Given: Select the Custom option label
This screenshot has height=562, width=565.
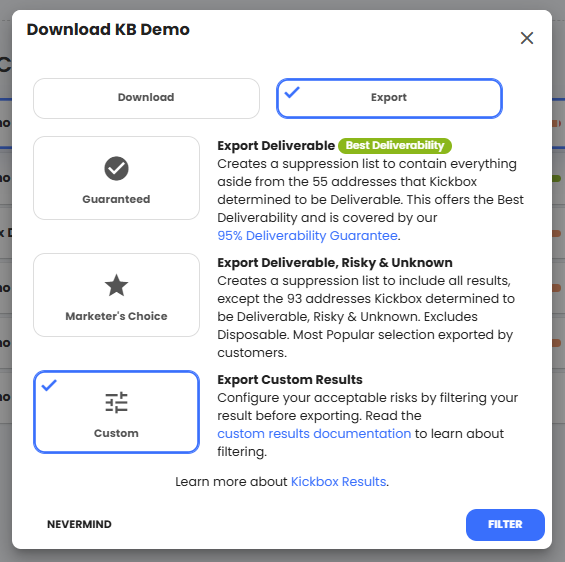Looking at the screenshot, I should point(116,433).
